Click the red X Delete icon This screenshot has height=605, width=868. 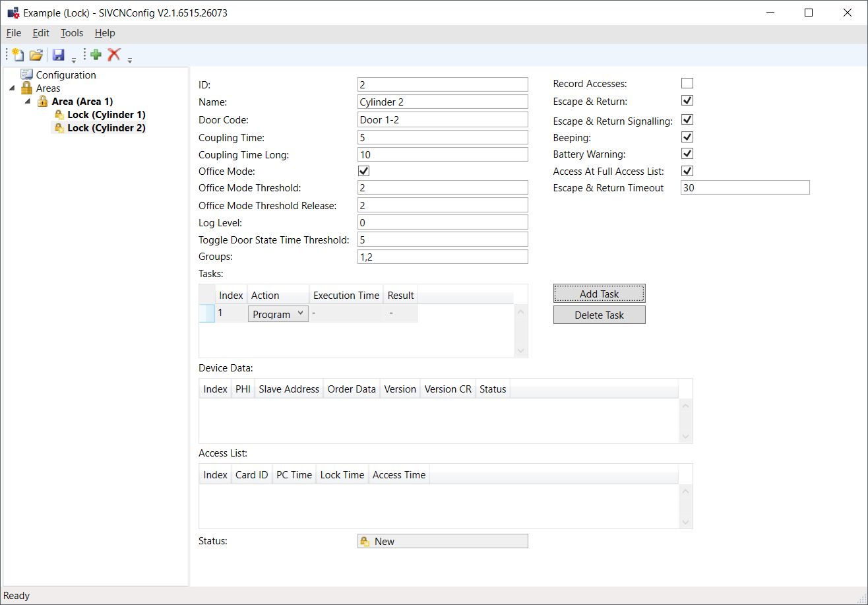coord(114,55)
